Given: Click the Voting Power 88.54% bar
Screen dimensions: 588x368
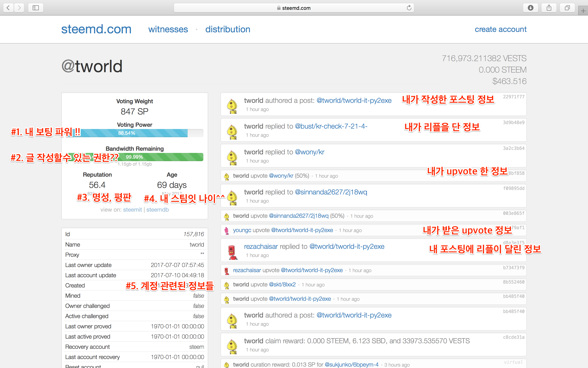Looking at the screenshot, I should tap(135, 133).
